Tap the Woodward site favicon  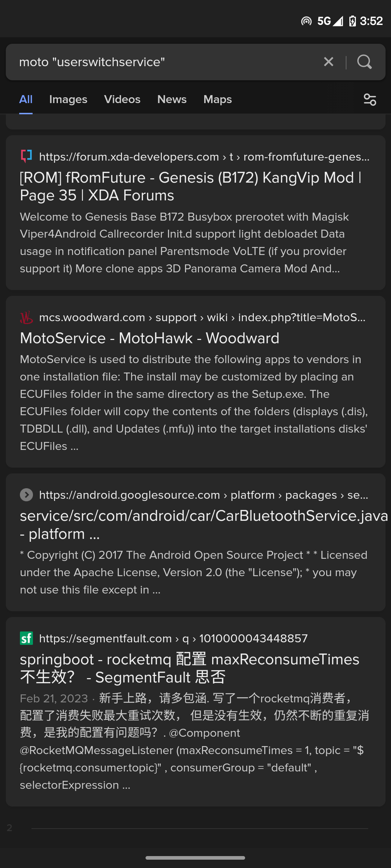(26, 317)
